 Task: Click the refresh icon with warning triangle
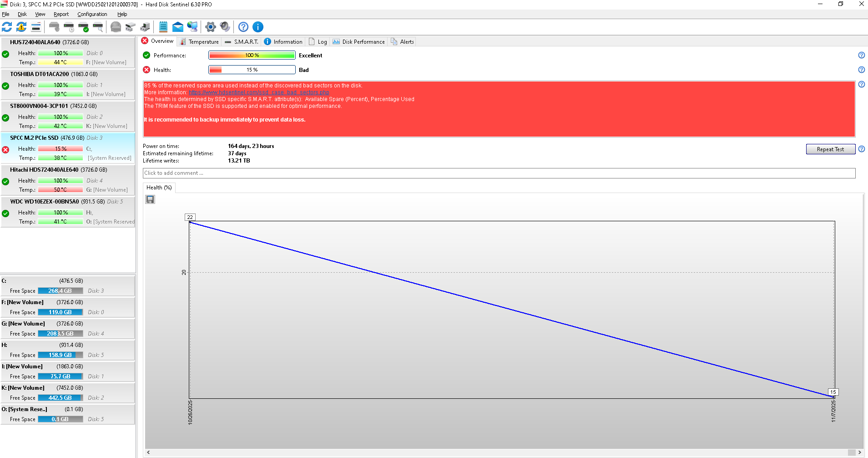tap(21, 27)
